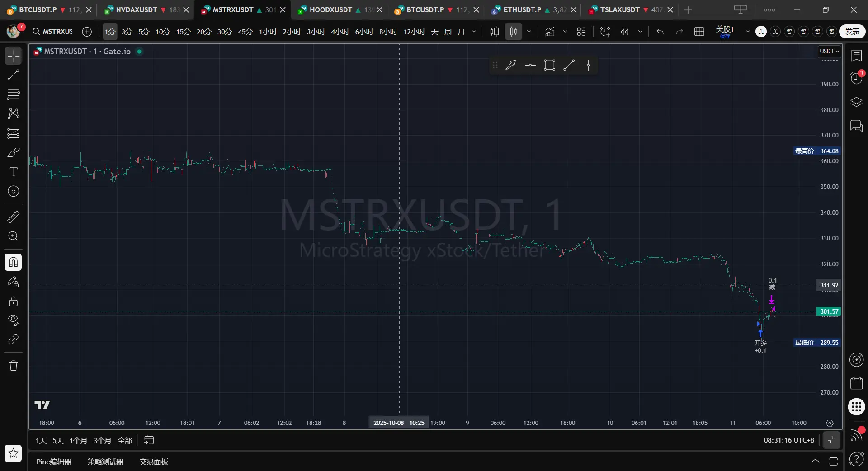Set interval to 15分

point(183,32)
